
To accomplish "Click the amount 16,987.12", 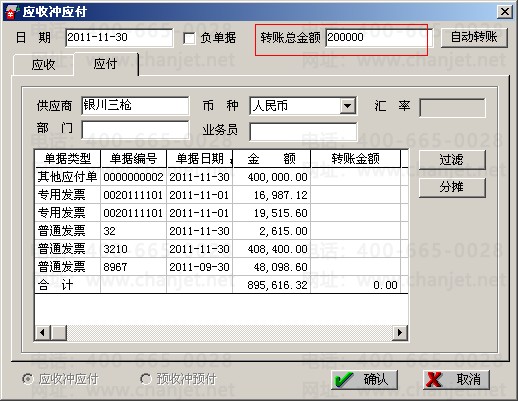I will [x=281, y=195].
